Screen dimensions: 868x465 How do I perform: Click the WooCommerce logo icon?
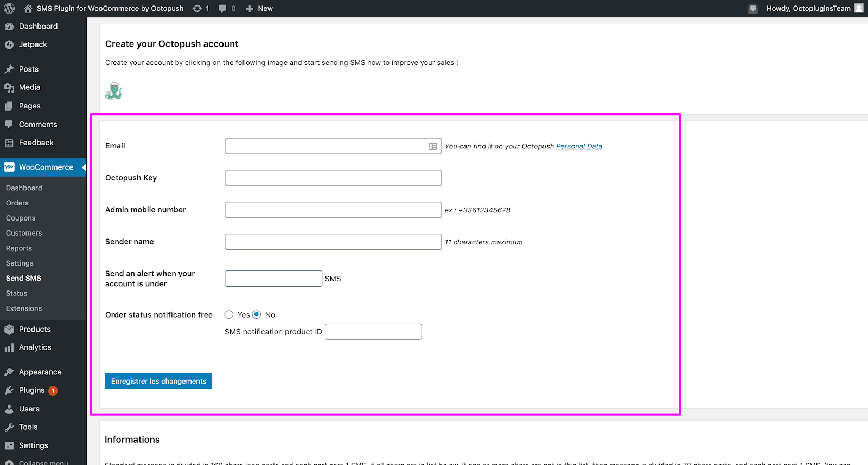9,167
